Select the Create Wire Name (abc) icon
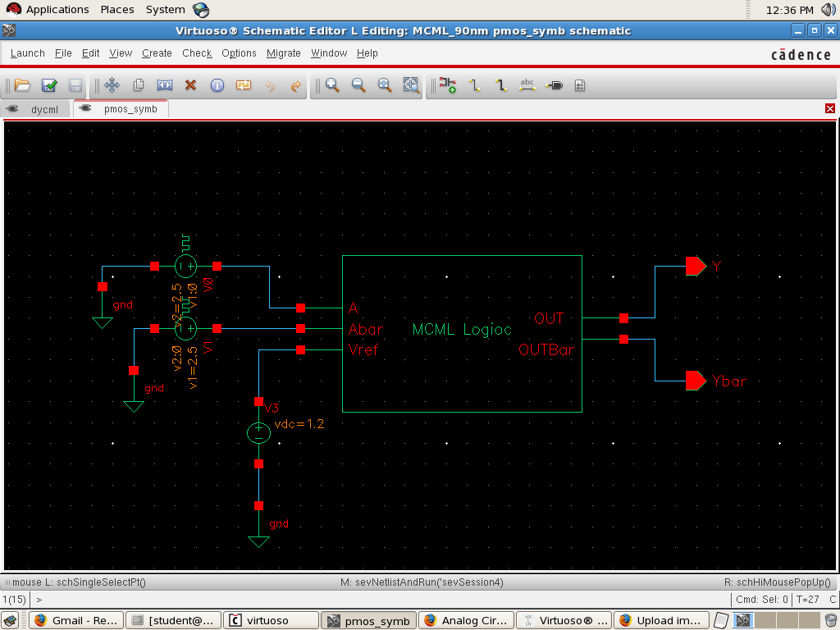The width and height of the screenshot is (840, 630). point(527,85)
